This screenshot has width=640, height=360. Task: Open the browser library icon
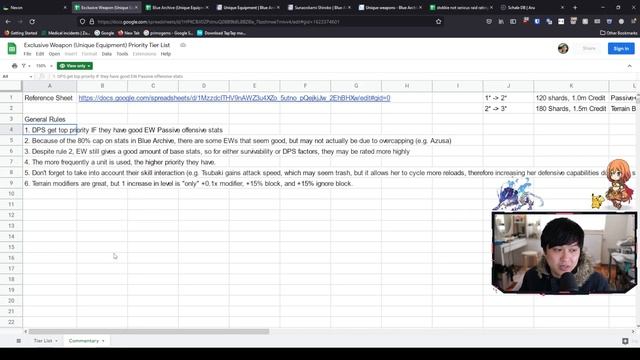(501, 21)
